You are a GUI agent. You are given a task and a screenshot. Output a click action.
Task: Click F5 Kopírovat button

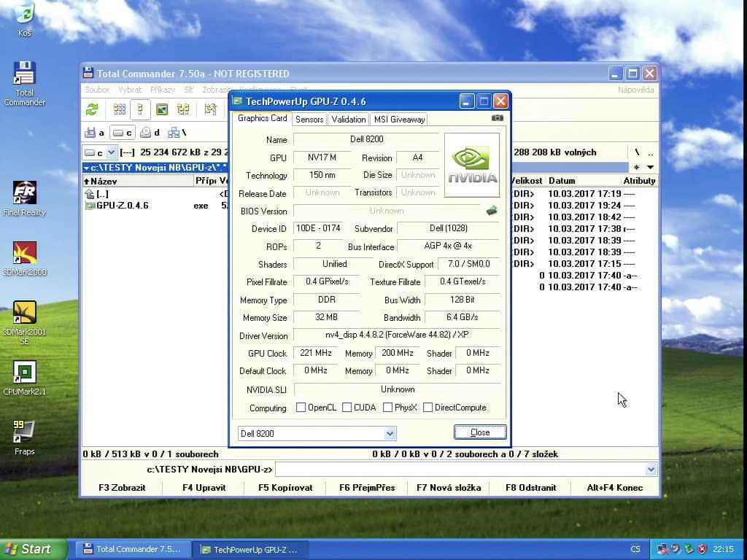(x=285, y=488)
